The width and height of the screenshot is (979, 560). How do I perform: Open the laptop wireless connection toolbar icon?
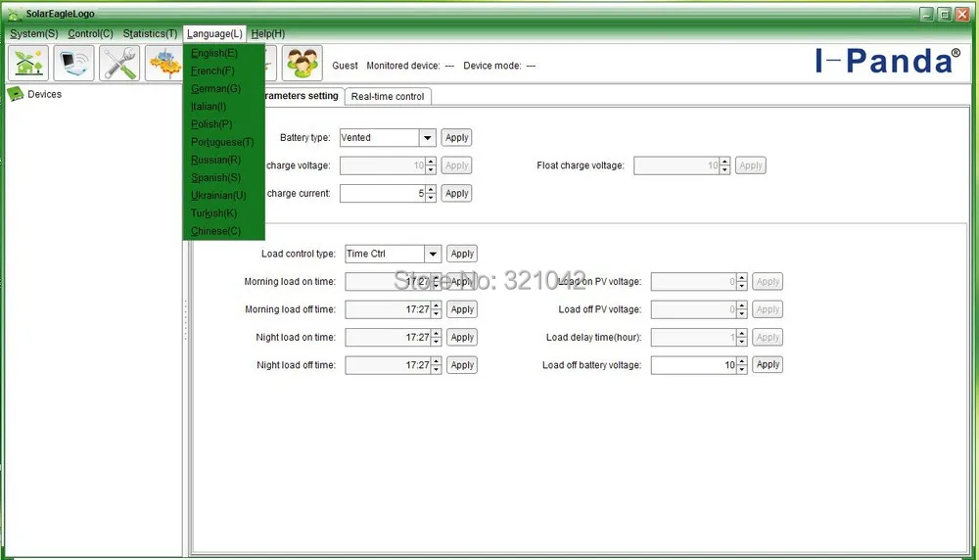coord(73,63)
